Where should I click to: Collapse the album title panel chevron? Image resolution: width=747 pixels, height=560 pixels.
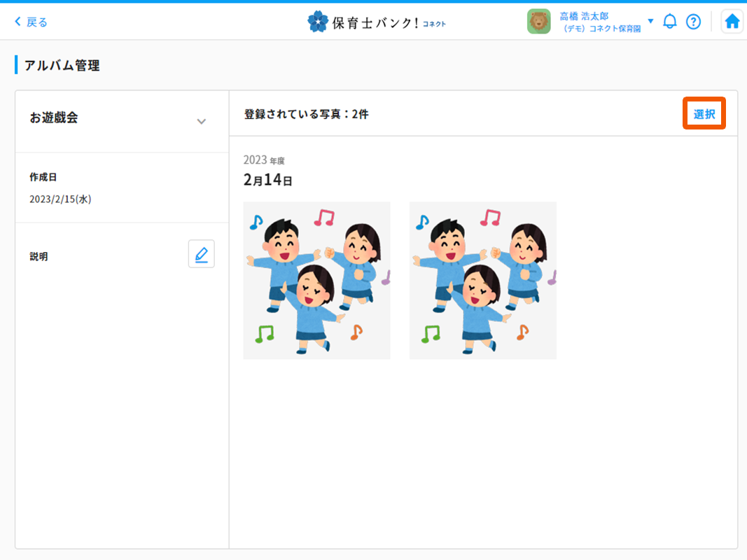pos(202,120)
